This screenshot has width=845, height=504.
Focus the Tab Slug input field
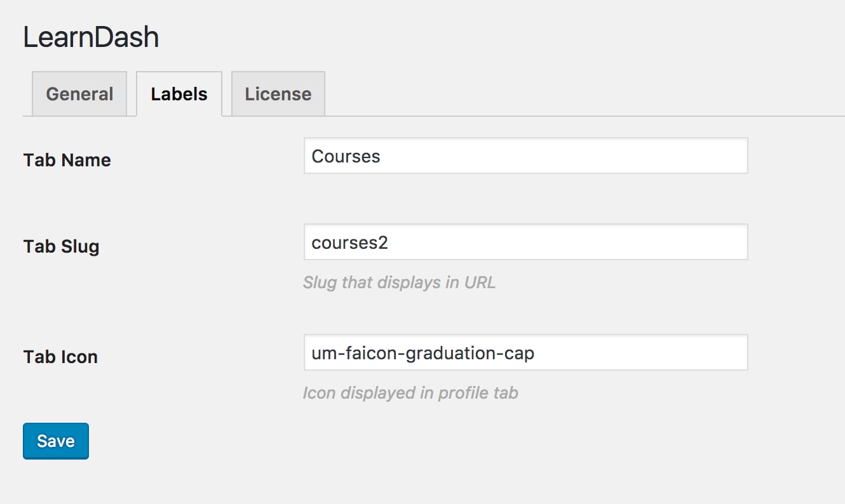[x=525, y=242]
